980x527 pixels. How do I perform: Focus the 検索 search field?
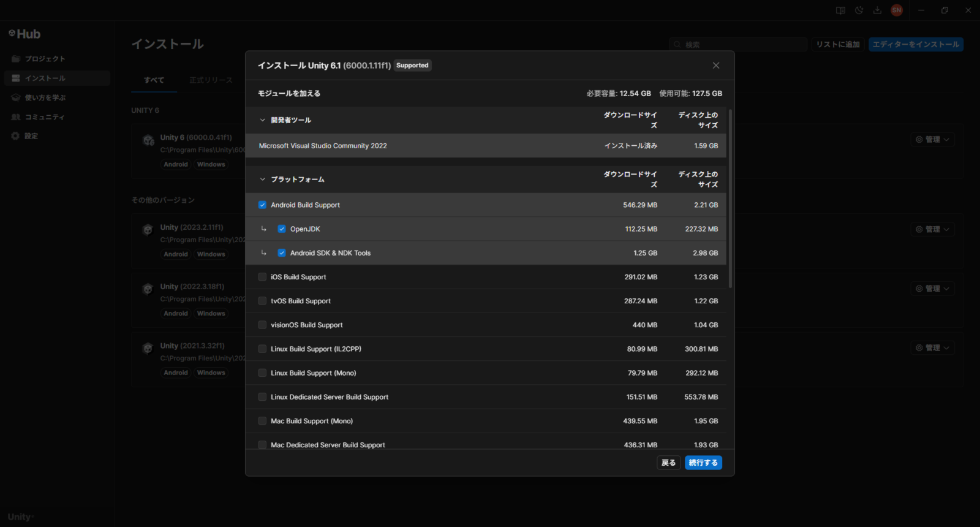pos(739,45)
